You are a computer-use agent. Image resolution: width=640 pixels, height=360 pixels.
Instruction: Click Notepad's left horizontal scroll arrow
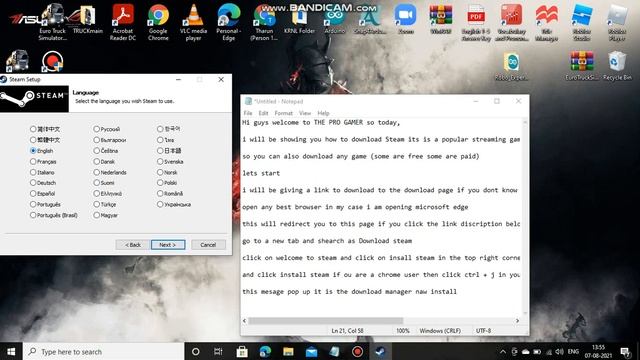click(244, 321)
